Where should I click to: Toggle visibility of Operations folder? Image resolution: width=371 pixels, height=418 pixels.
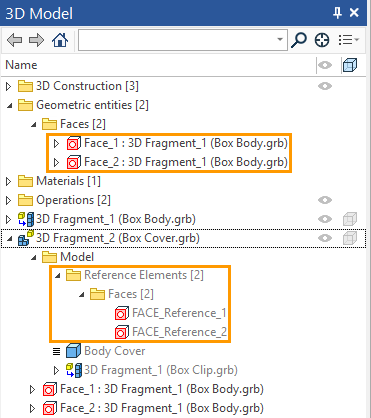coord(325,200)
